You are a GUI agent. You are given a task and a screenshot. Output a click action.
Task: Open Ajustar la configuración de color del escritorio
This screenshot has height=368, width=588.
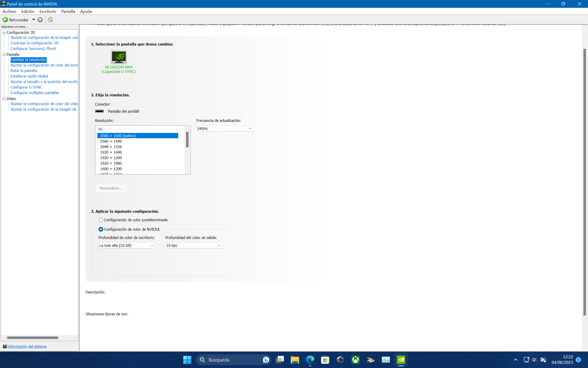pos(44,65)
